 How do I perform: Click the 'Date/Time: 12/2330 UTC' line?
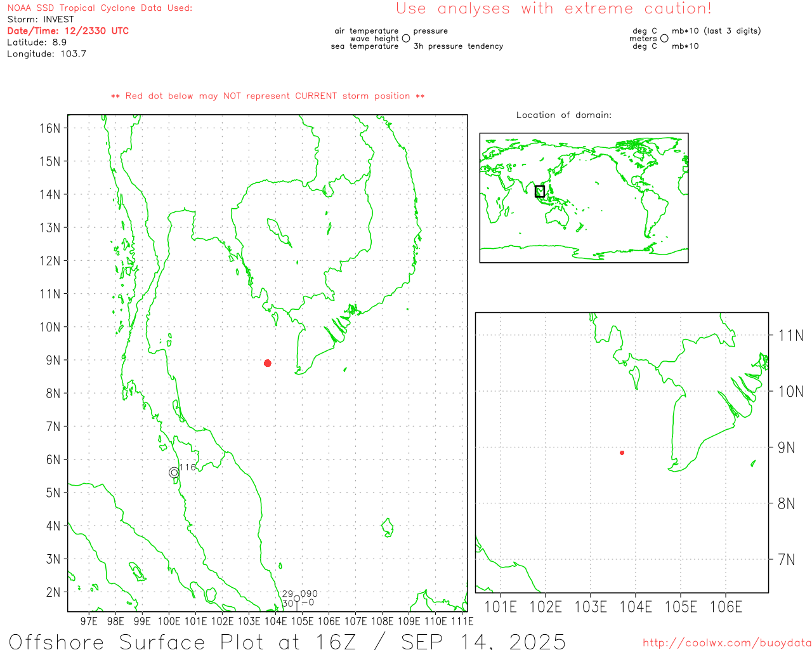click(x=68, y=30)
